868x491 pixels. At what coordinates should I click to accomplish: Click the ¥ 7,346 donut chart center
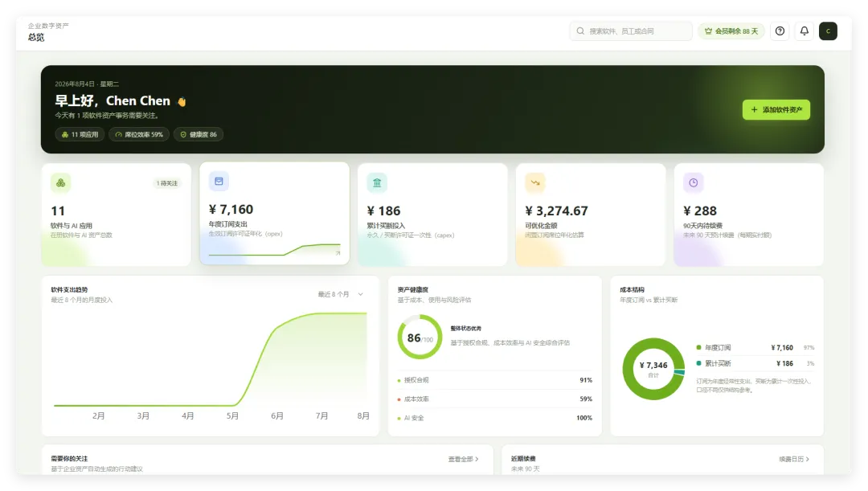(653, 369)
